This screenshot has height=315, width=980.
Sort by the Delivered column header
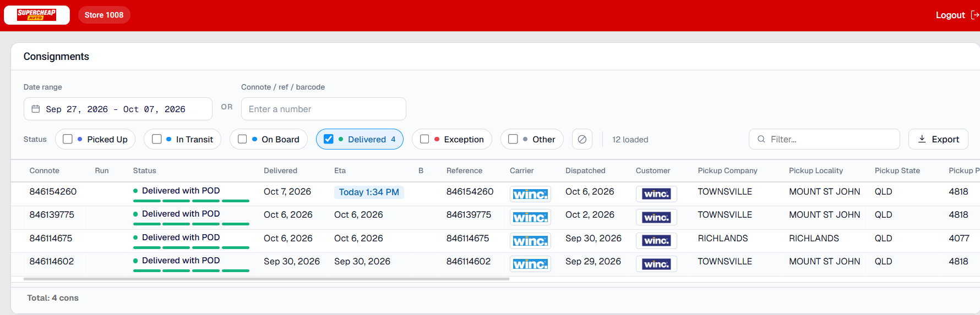point(280,170)
